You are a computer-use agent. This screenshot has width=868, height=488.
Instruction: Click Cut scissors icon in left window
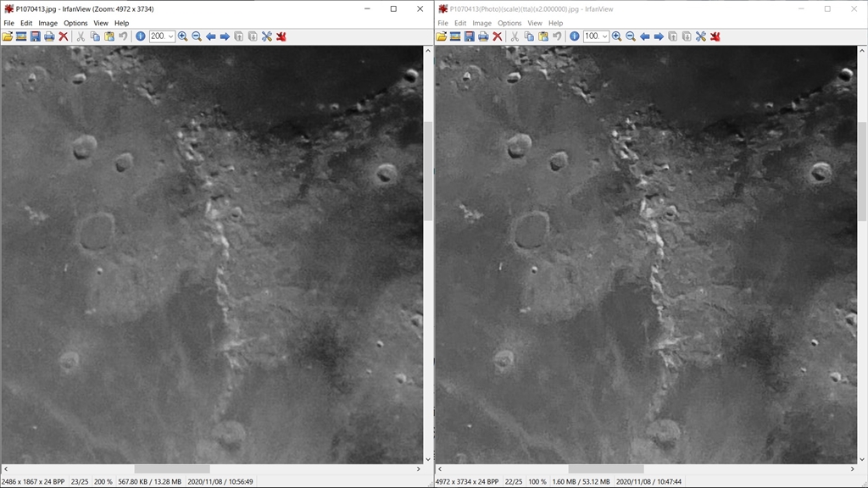click(x=81, y=36)
